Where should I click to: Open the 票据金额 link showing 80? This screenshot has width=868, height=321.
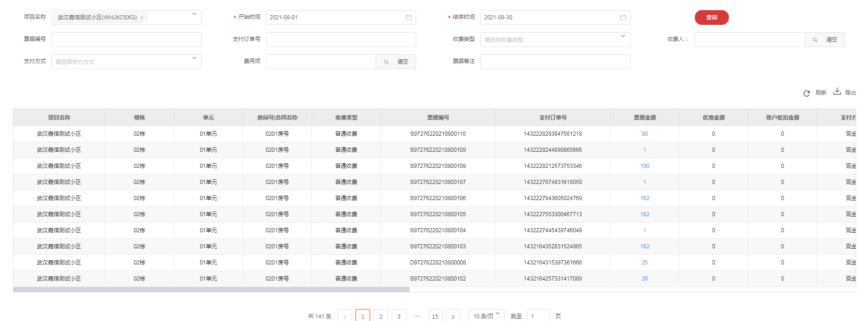(x=644, y=134)
